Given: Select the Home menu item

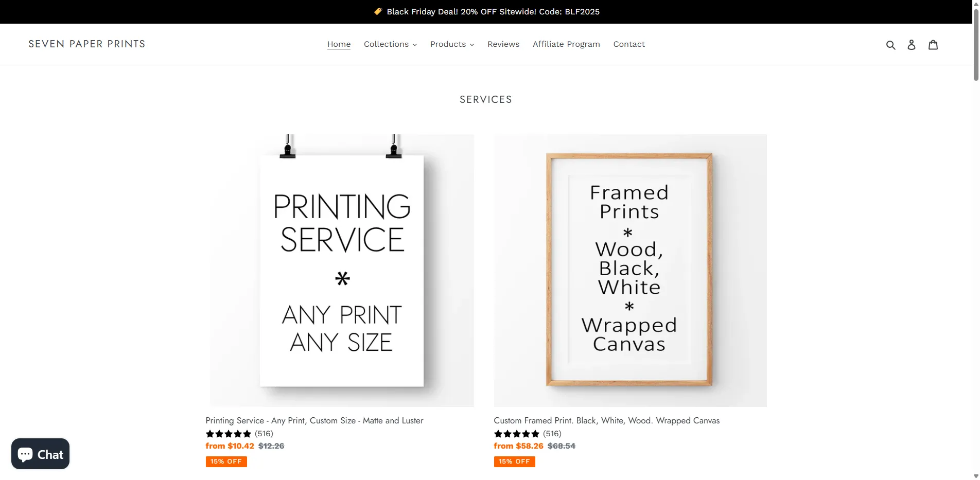Looking at the screenshot, I should [x=339, y=44].
